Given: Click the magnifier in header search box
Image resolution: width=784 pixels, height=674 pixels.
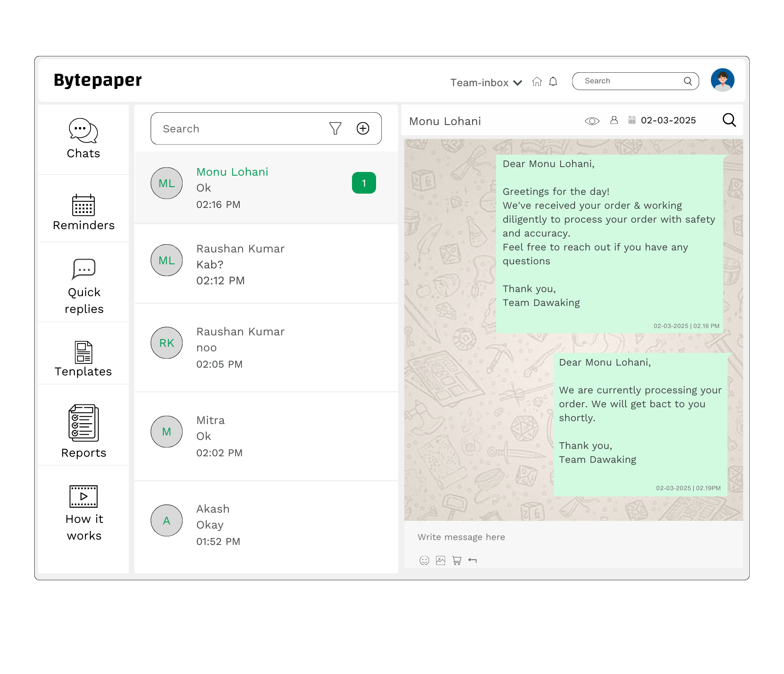Looking at the screenshot, I should (688, 81).
